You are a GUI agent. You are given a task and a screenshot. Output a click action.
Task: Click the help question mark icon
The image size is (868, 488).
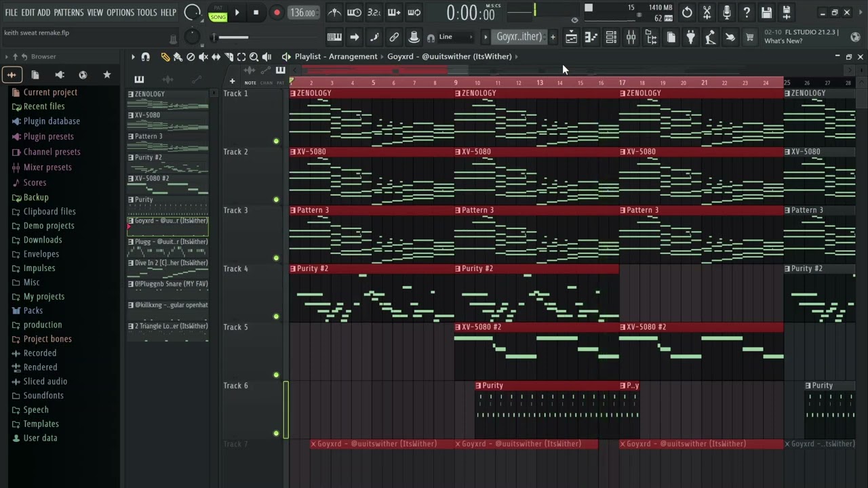coord(747,12)
